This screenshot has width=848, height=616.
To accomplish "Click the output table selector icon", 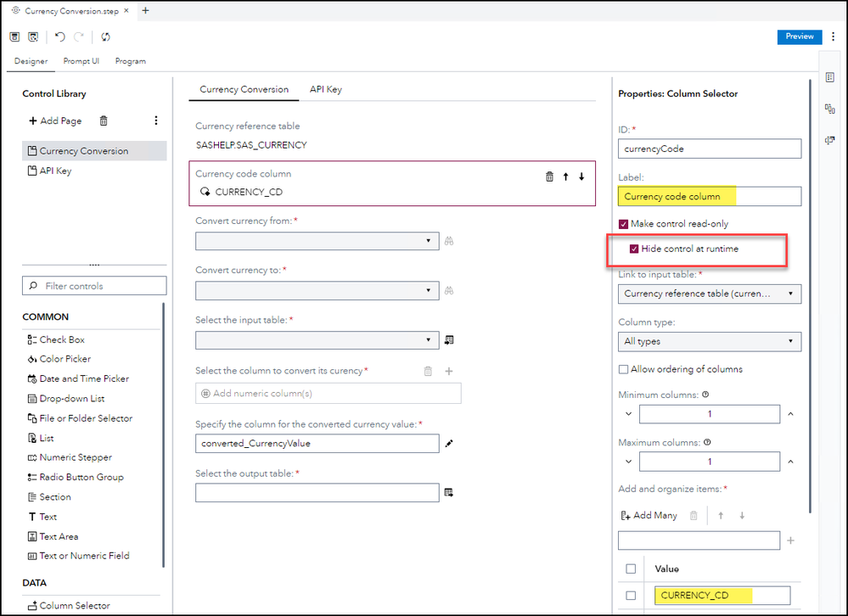I will (449, 492).
